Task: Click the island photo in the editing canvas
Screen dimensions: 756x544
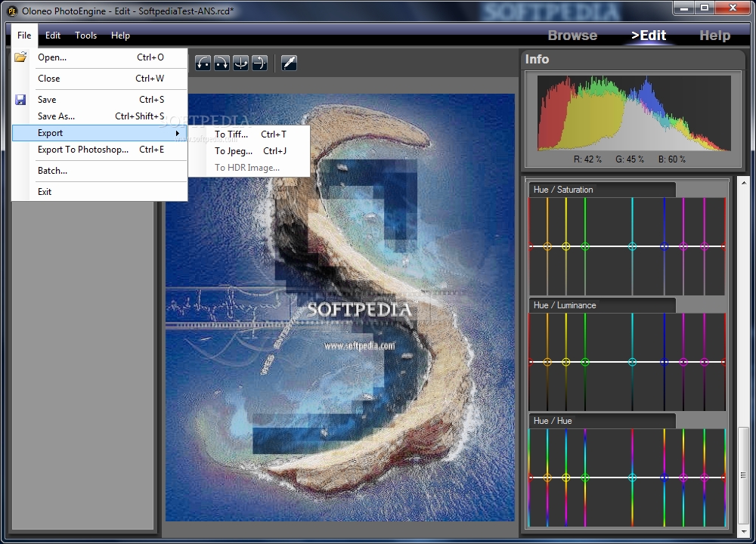Action: click(x=340, y=308)
